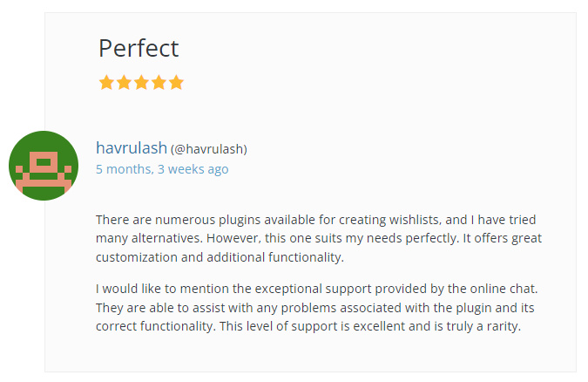The width and height of the screenshot is (588, 382).
Task: Click the line "customization and additional functionality."
Action: click(x=220, y=257)
